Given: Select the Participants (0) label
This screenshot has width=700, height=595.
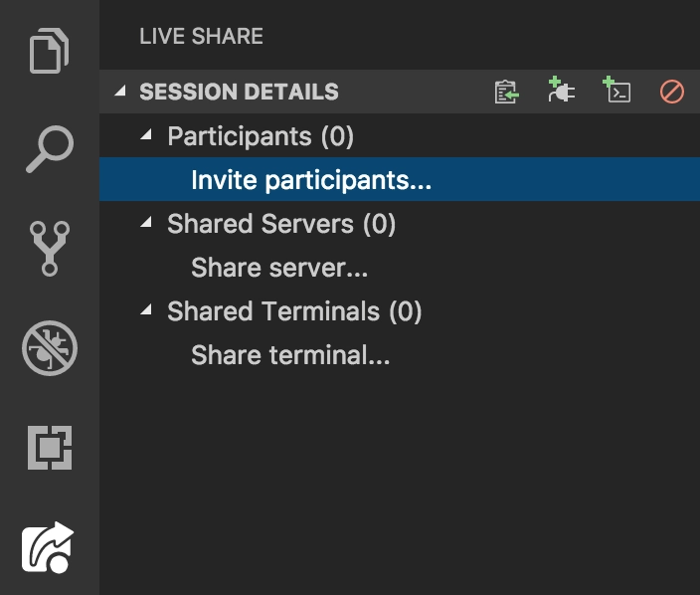Looking at the screenshot, I should 261,136.
